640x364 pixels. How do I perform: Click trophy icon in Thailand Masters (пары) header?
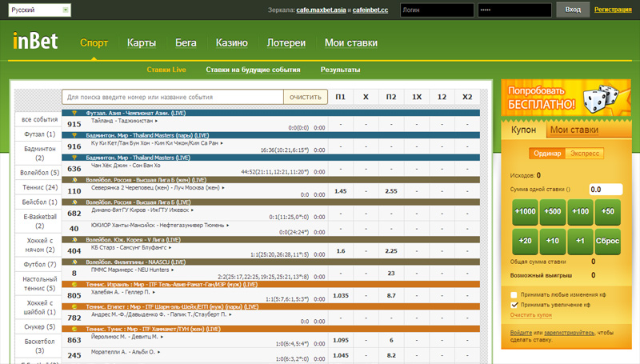pos(74,135)
